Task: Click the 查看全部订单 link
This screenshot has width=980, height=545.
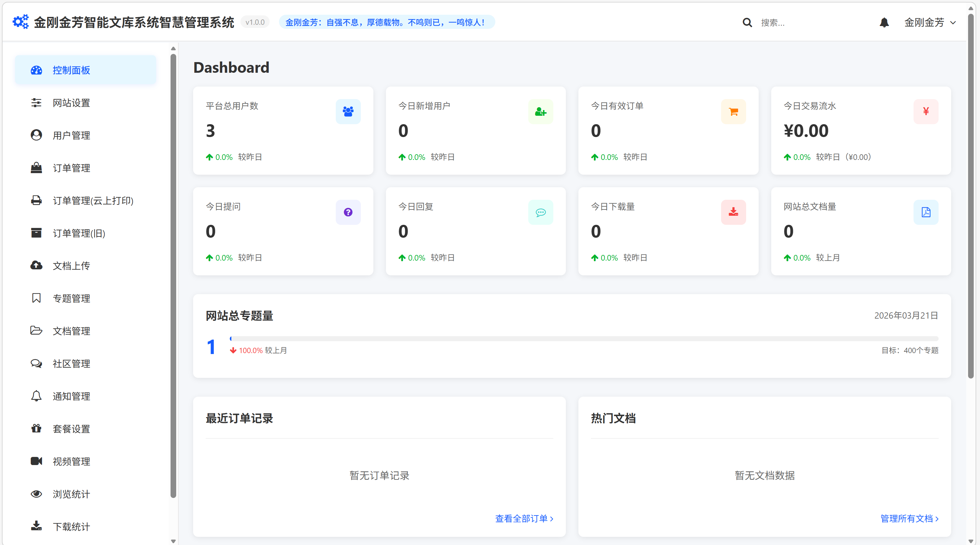Action: [x=524, y=518]
